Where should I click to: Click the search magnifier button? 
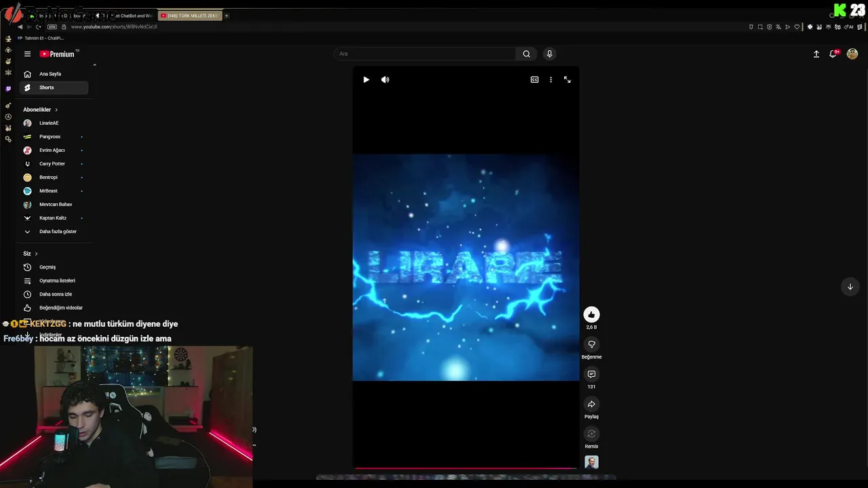coord(526,54)
